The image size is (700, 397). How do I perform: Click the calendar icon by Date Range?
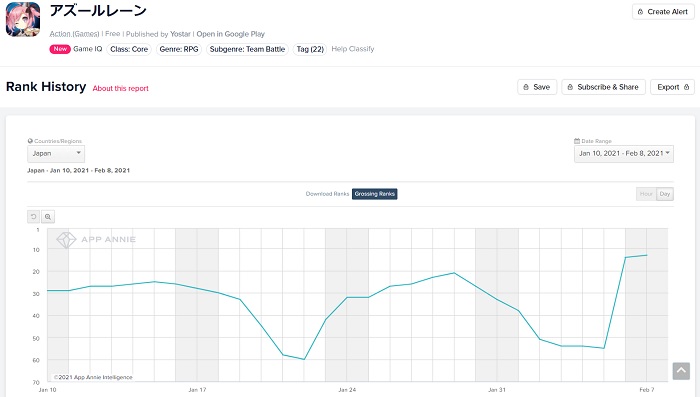577,141
